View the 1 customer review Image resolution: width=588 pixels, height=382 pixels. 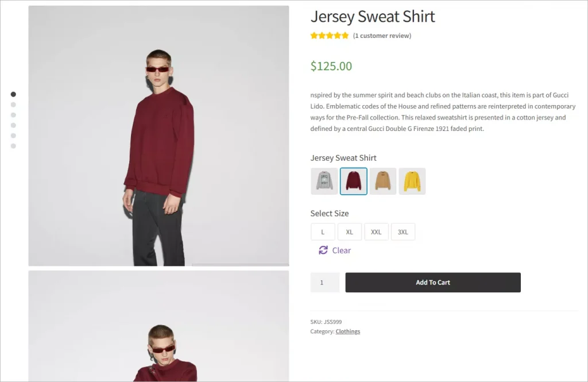(x=382, y=35)
